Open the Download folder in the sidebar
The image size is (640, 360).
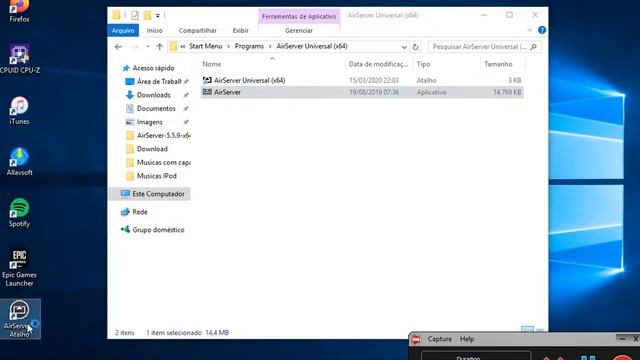click(152, 149)
